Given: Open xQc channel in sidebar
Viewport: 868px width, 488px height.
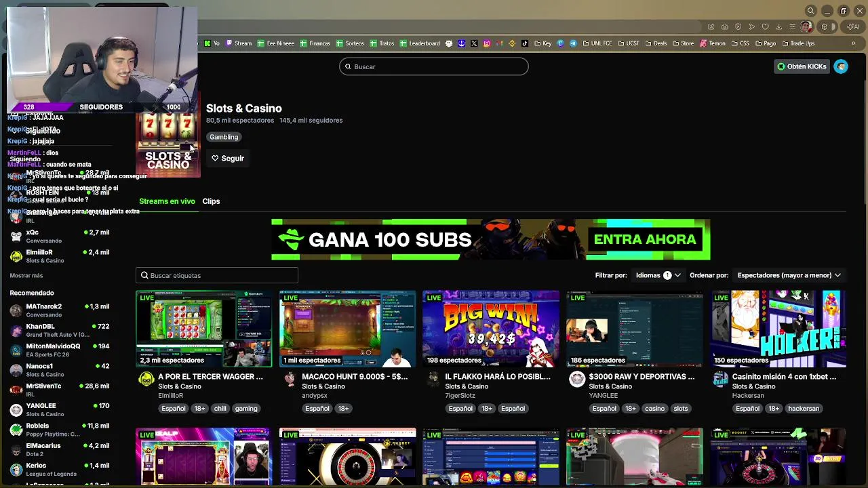Looking at the screenshot, I should 60,236.
